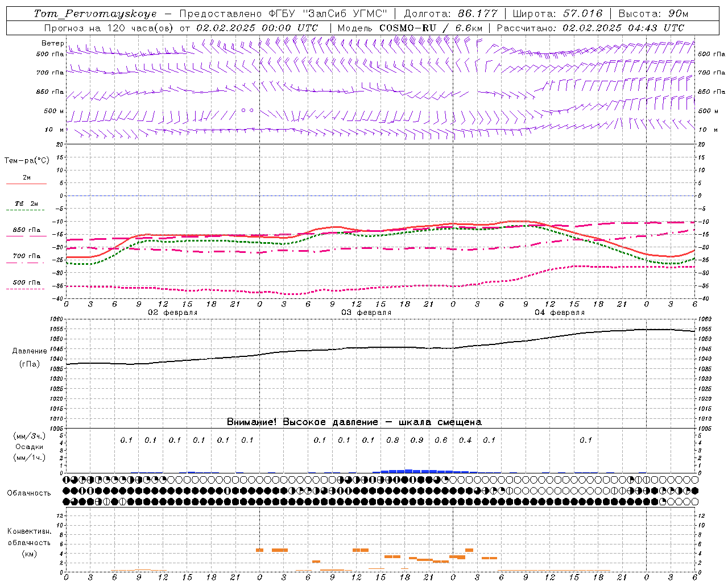The width and height of the screenshot is (728, 582).
Task: Click the Тем-ра(°C) axis title
Action: tap(27, 161)
